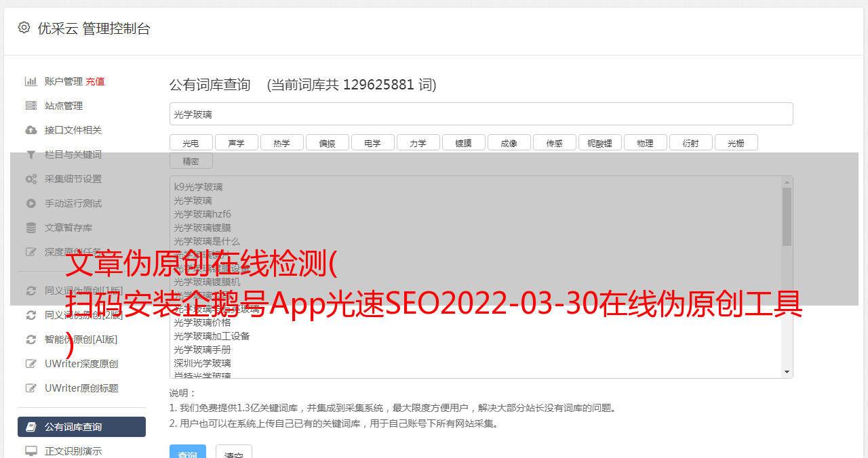Click the 铌酸锂 tag button
868x458 pixels.
(600, 142)
